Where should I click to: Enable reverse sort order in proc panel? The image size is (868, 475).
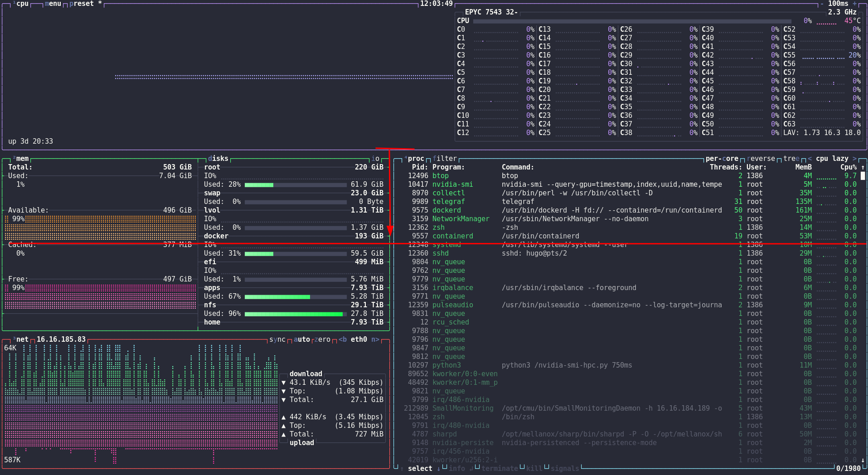coord(761,158)
